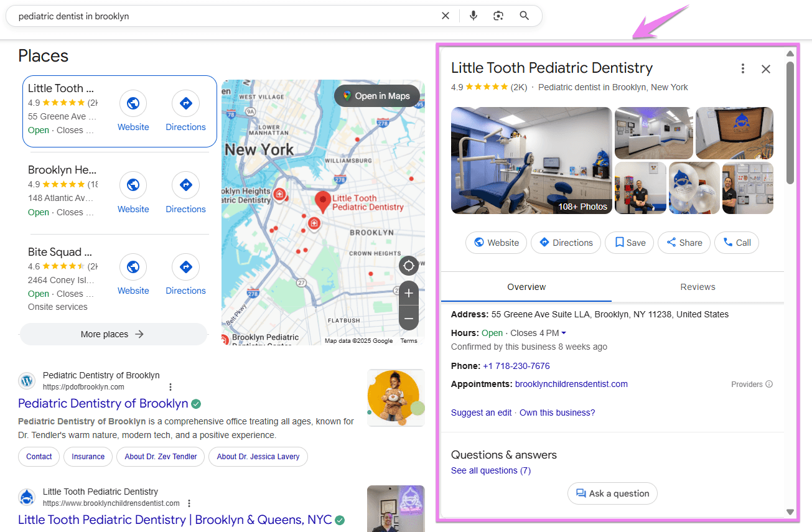Click the zoom-in plus icon on the map
The image size is (812, 532).
click(408, 292)
